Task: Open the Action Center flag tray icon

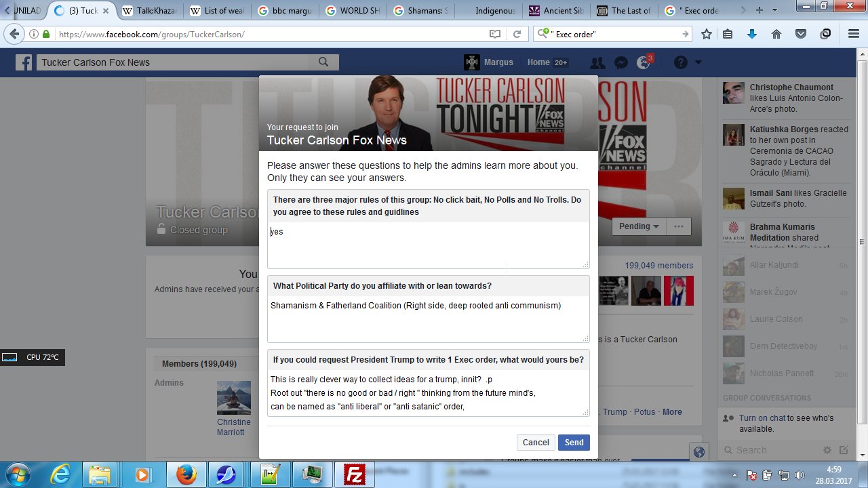Action: tap(751, 475)
